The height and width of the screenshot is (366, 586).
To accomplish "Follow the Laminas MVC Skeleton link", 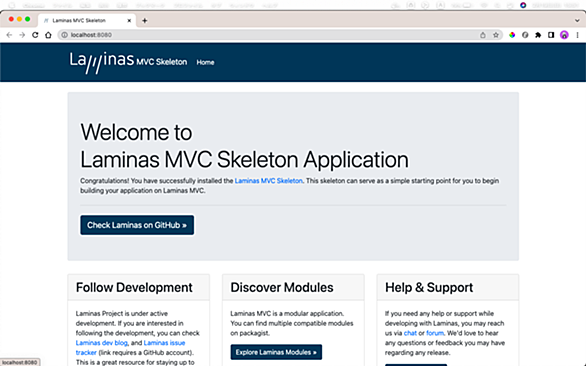I will (269, 181).
